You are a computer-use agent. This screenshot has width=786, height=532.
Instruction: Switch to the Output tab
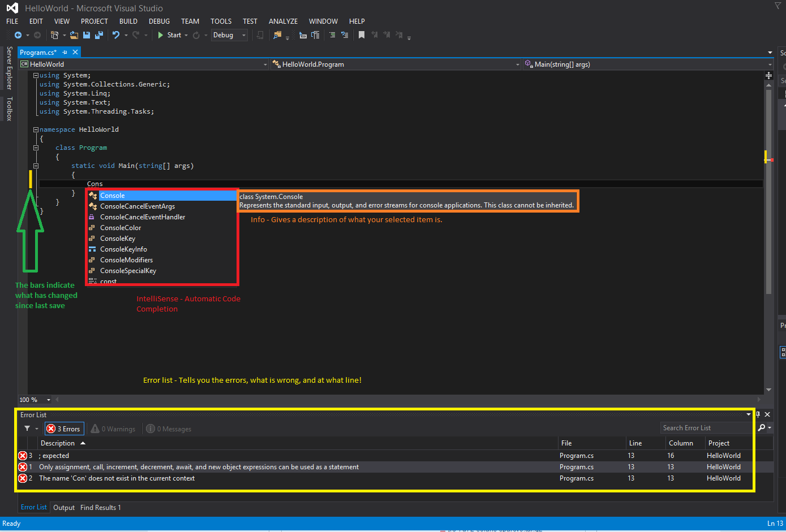[x=64, y=508]
